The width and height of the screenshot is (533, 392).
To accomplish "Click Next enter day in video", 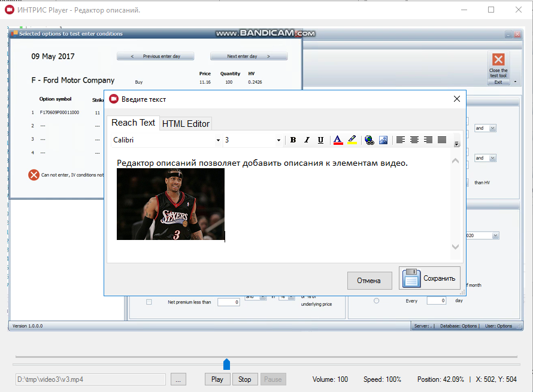I will click(x=249, y=56).
